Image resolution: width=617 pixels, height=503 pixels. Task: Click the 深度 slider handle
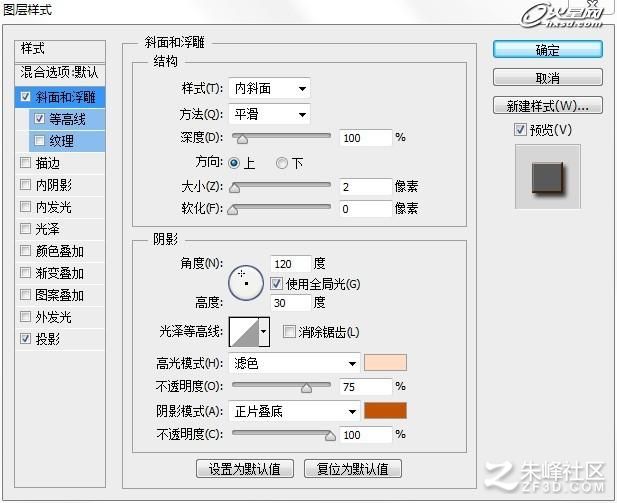pyautogui.click(x=242, y=139)
